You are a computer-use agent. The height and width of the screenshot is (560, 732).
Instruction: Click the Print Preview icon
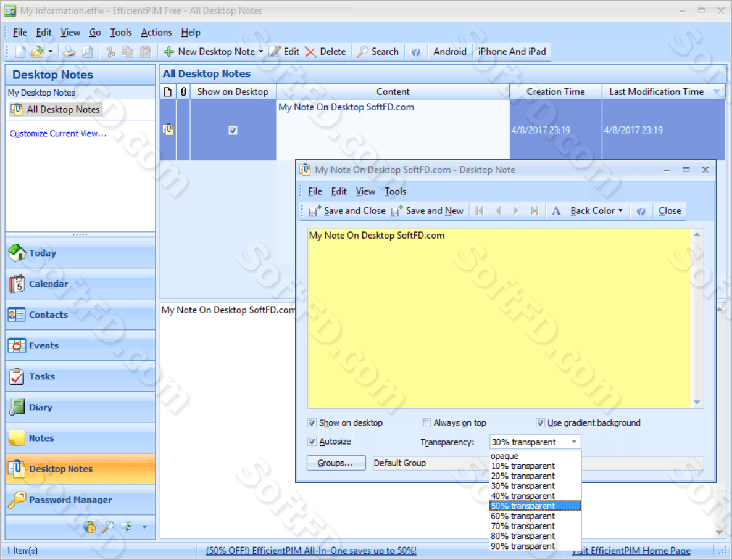pyautogui.click(x=87, y=52)
